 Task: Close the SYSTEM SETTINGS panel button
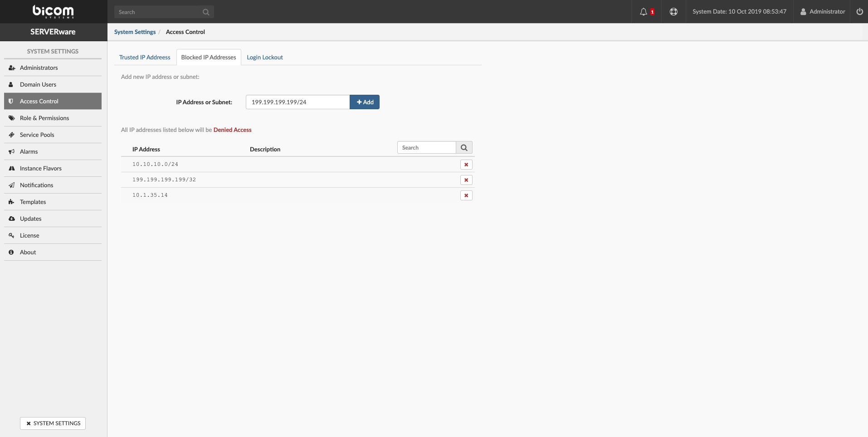pos(53,423)
